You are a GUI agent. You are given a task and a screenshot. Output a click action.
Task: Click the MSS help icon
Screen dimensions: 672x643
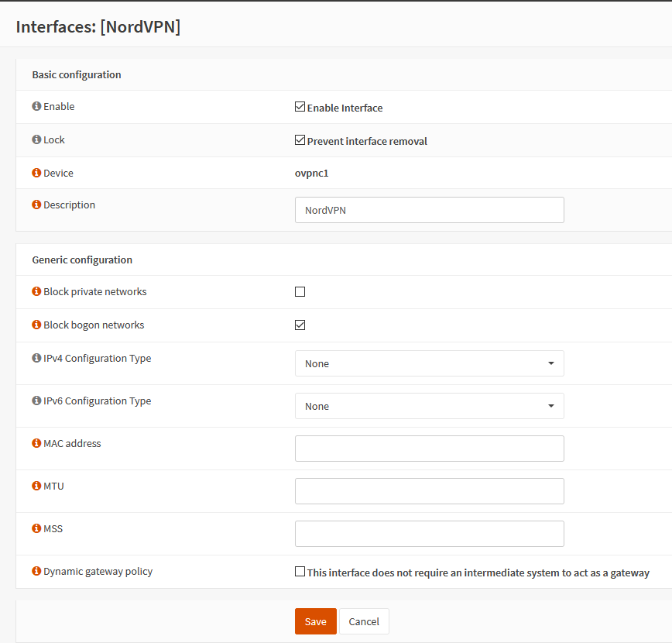(36, 528)
